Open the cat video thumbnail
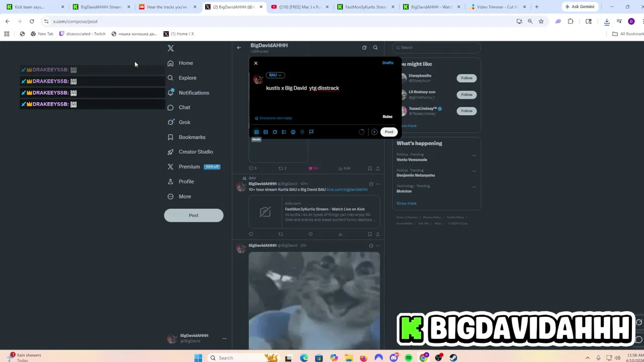Screen dimensions: 644x362 coord(314,301)
